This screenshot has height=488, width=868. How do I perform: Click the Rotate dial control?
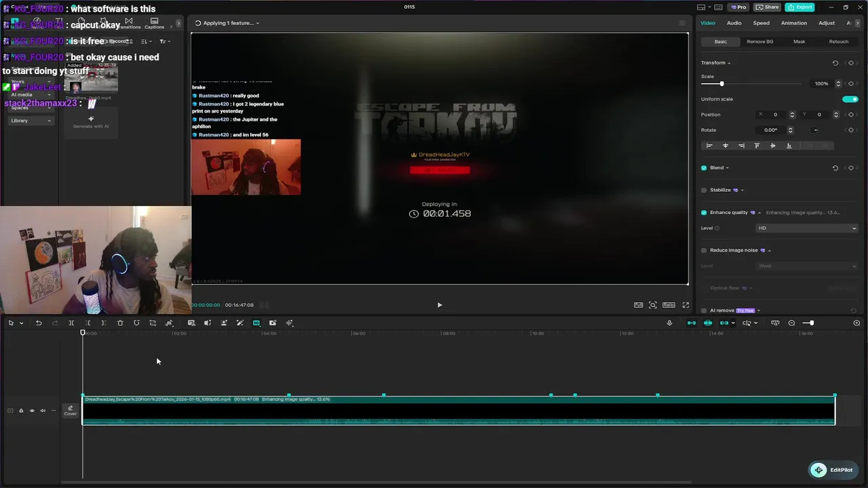click(815, 130)
